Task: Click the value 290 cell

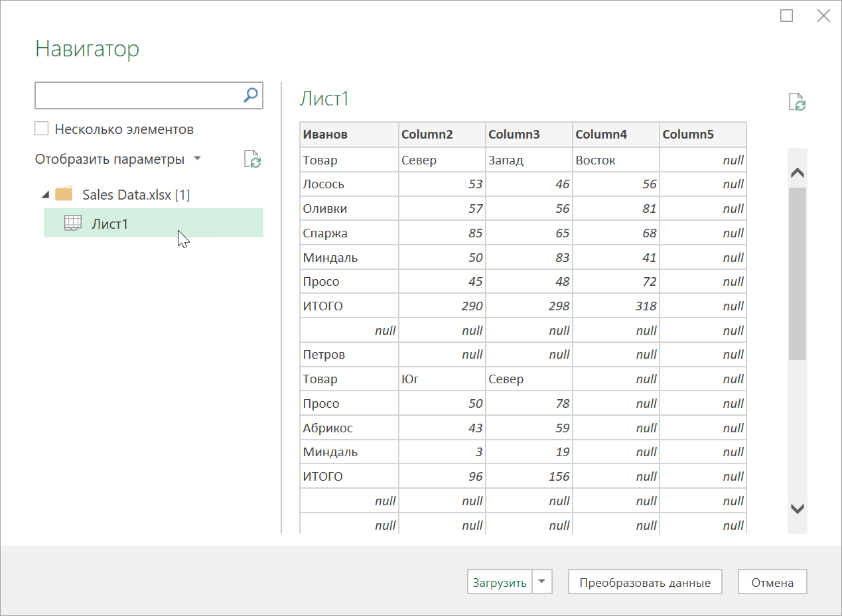Action: coord(442,306)
